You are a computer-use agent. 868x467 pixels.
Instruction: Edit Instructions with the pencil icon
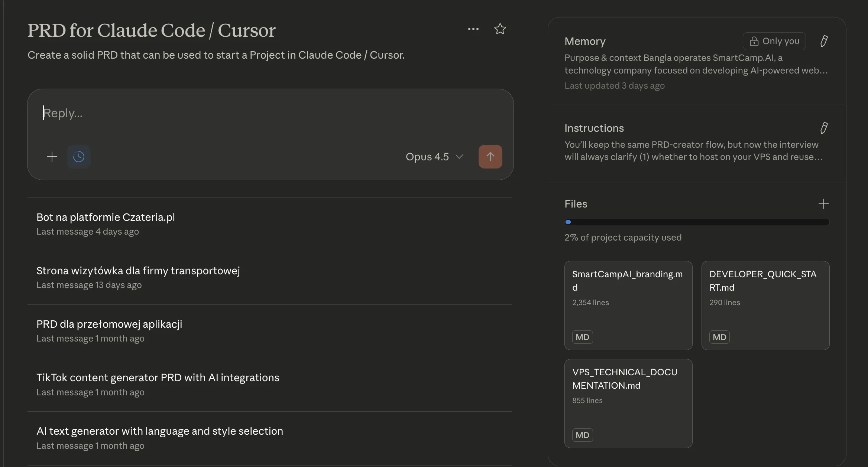tap(824, 128)
